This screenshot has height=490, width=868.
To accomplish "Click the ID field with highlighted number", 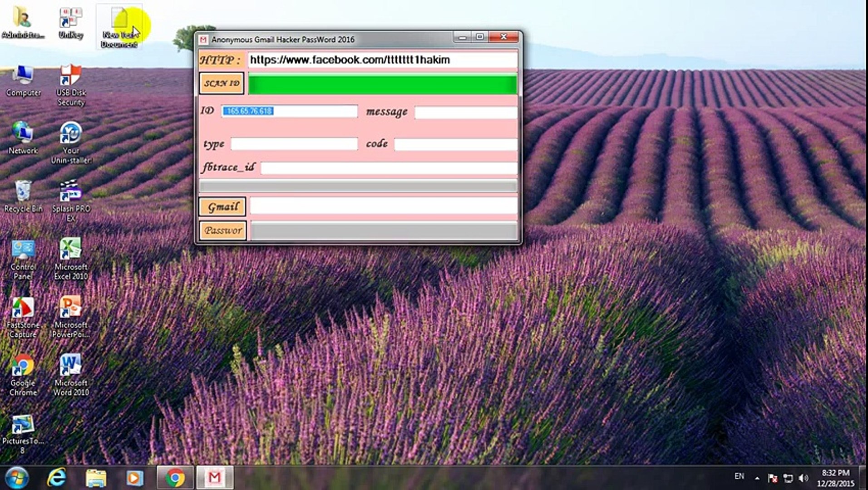I will pyautogui.click(x=290, y=111).
